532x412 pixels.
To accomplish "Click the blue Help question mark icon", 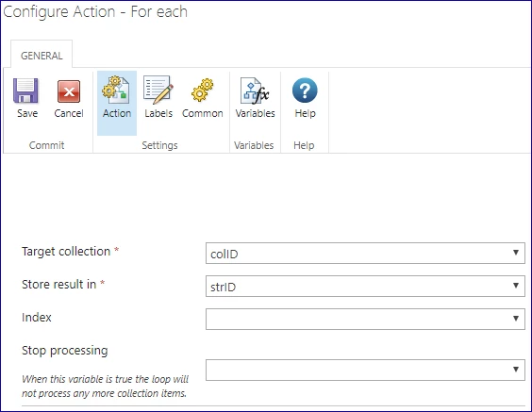I will tap(305, 91).
